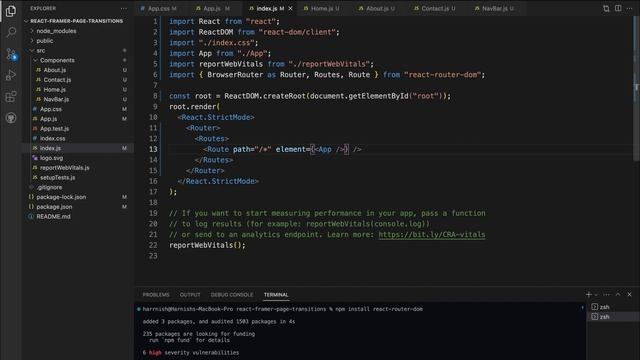Open reportWebVitals.js in the explorer
640x360 pixels.
[x=64, y=168]
